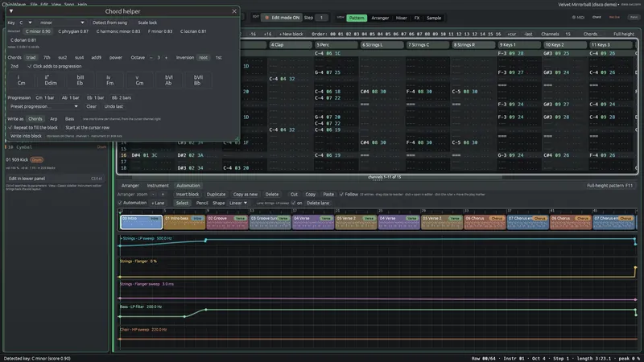The image size is (644, 362).
Task: Open the Preset progression dropdown
Action: click(44, 106)
